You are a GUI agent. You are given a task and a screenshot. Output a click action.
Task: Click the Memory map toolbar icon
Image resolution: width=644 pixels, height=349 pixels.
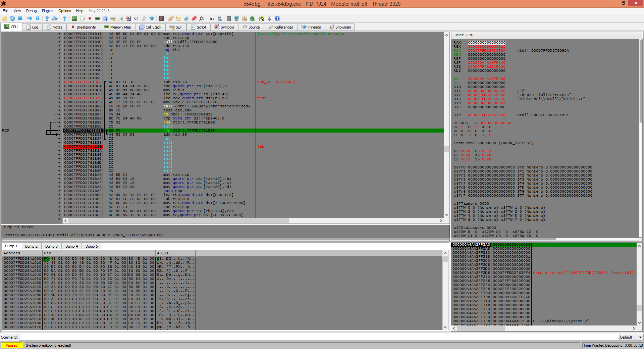pos(97,18)
